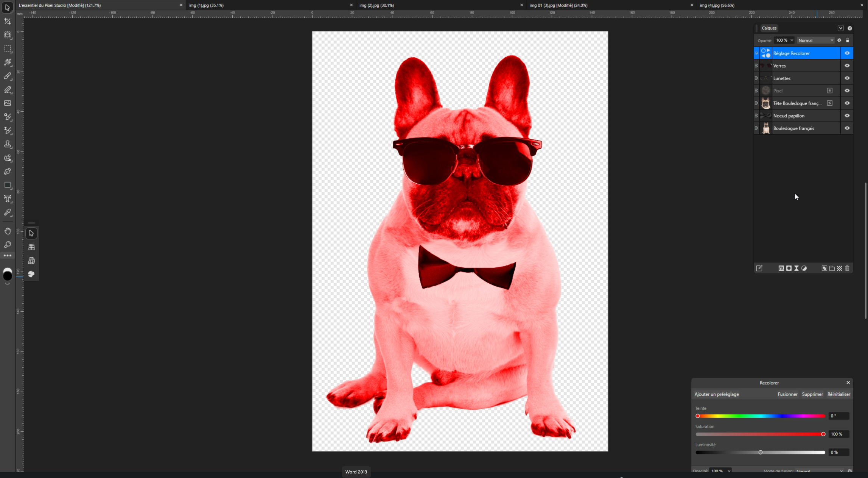The width and height of the screenshot is (868, 478).
Task: Select the Clone Stamp tool
Action: tap(8, 144)
